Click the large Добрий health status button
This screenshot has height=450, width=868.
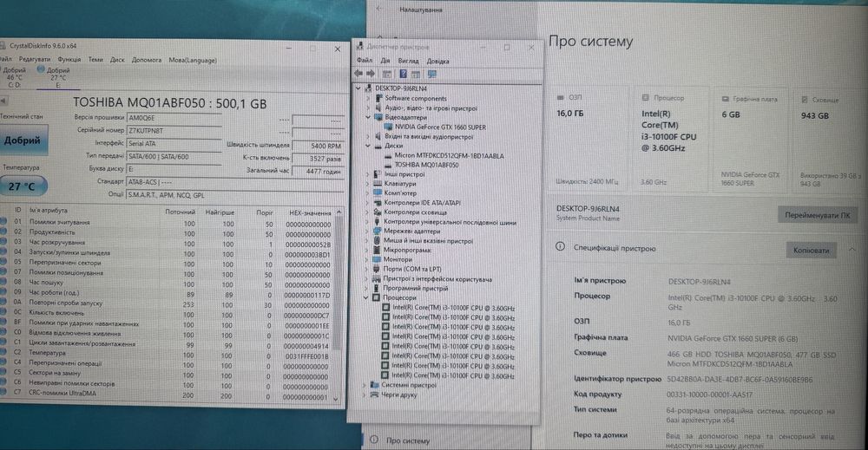(23, 140)
